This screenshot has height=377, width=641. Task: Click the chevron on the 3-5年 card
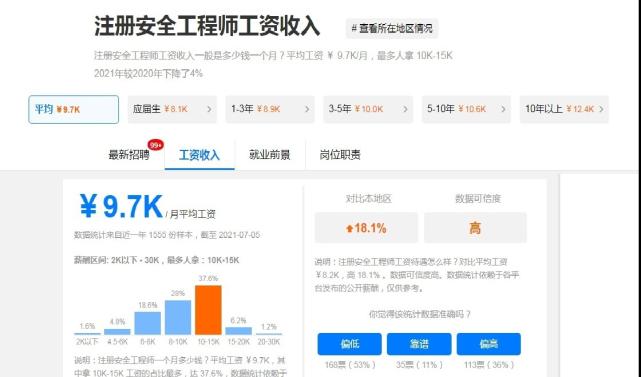pos(405,109)
